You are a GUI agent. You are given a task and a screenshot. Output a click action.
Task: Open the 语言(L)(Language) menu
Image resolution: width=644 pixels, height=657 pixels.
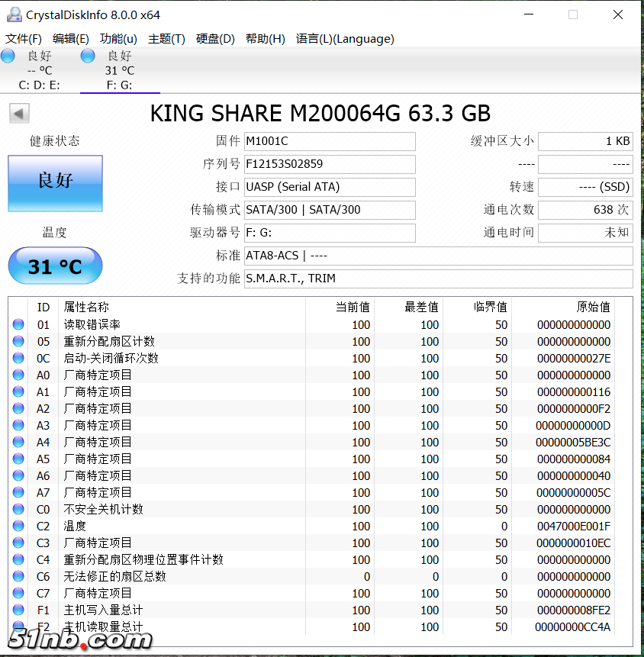(345, 38)
